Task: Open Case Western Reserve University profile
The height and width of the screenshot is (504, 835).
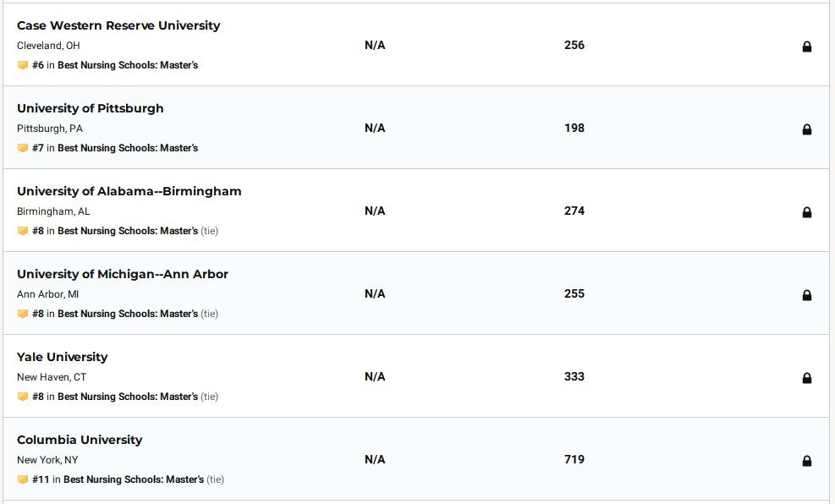Action: tap(118, 25)
